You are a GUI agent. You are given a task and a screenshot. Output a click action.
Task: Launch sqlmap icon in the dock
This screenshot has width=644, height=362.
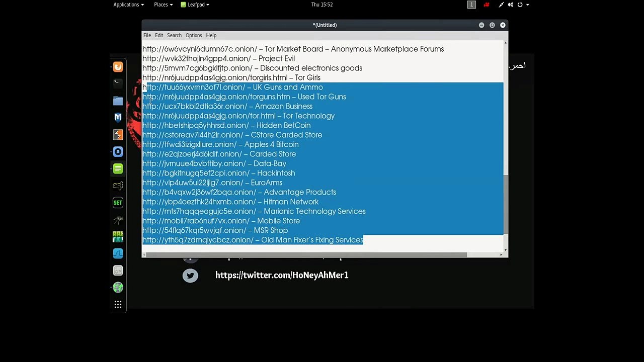[x=118, y=186]
